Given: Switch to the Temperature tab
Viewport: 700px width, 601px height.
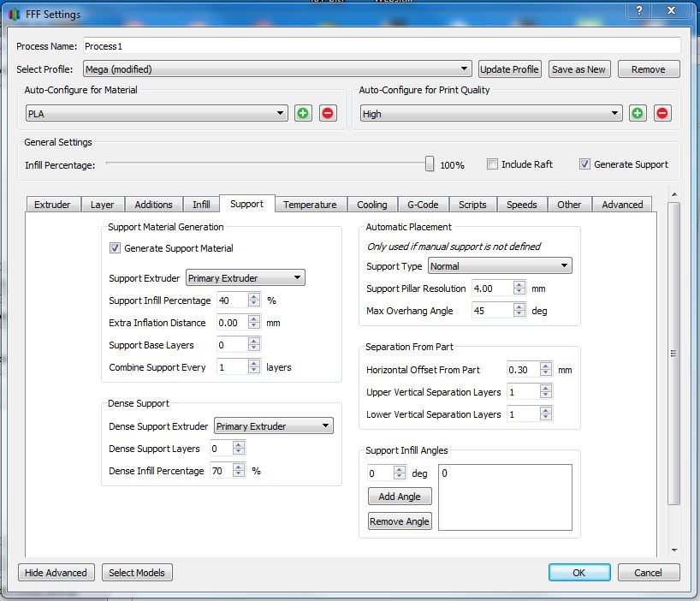Looking at the screenshot, I should point(310,205).
